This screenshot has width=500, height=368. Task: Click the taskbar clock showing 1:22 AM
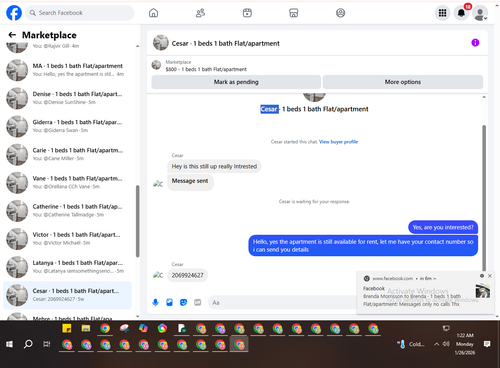coord(465,344)
